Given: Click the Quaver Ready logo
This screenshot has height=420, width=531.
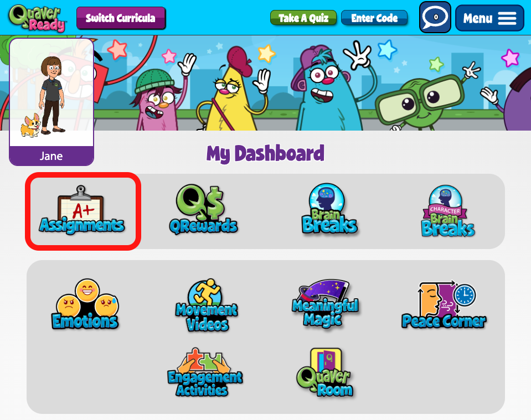Looking at the screenshot, I should tap(37, 18).
